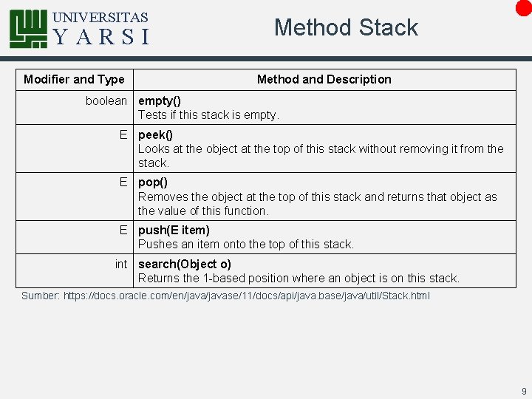
Task: Click the "Pushes an item onto the top" description
Action: tap(246, 245)
